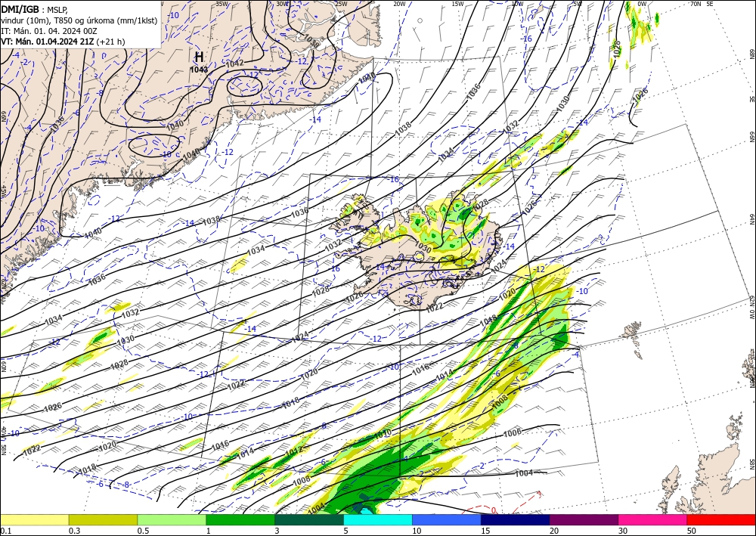The image size is (756, 536).
Task: Click the 1012 isobar label
Action: (293, 451)
